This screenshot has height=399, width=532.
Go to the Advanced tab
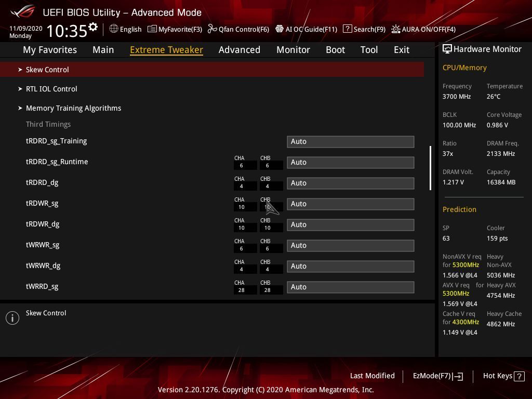[240, 50]
